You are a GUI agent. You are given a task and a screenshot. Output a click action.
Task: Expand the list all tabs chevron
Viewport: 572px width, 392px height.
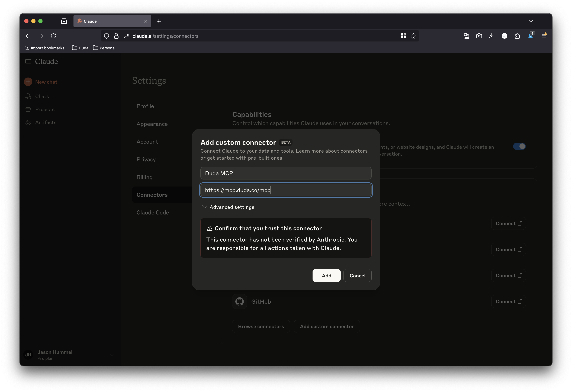click(x=531, y=21)
